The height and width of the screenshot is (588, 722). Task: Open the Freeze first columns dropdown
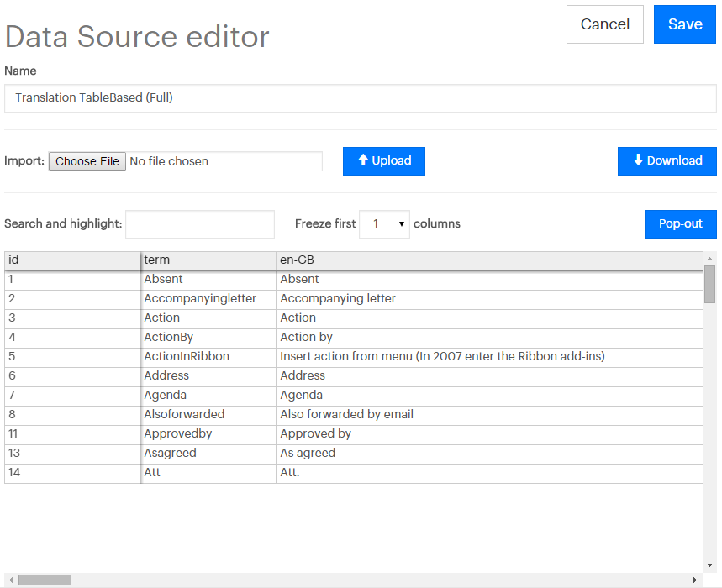[x=384, y=224]
